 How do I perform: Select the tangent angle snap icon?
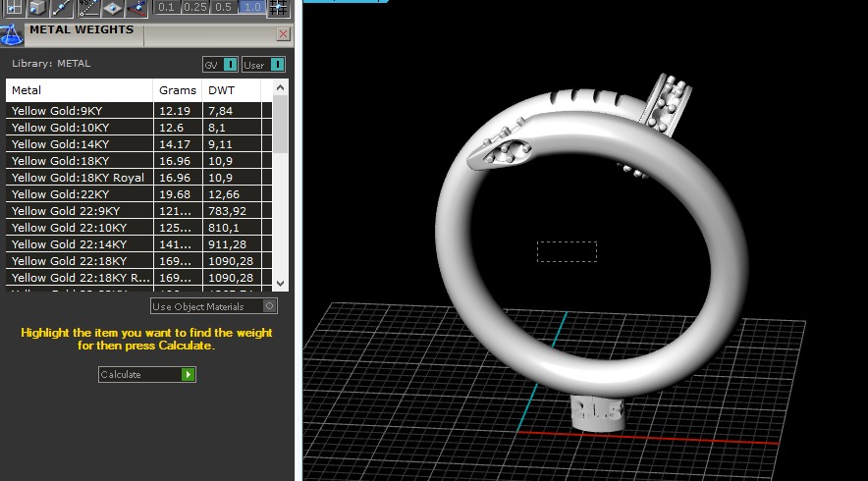[136, 7]
